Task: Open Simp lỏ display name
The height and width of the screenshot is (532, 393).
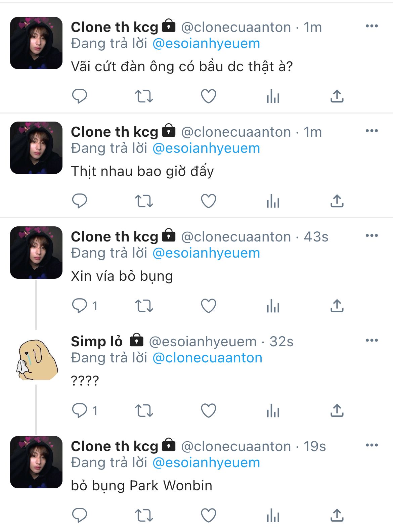Action: click(97, 342)
